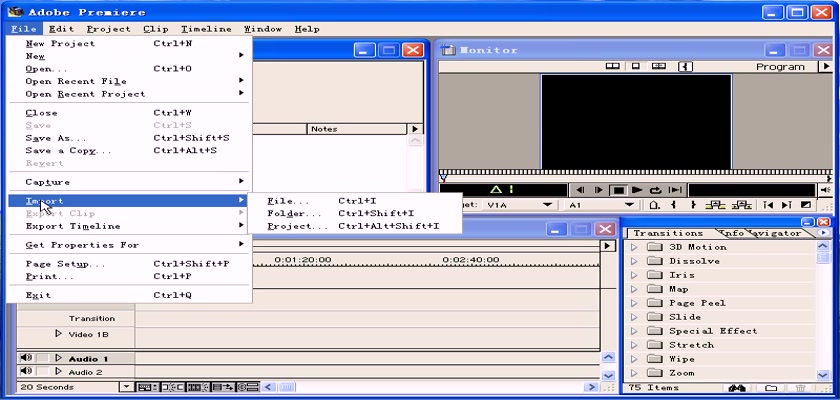Switch Monitor to Single View

(x=635, y=66)
